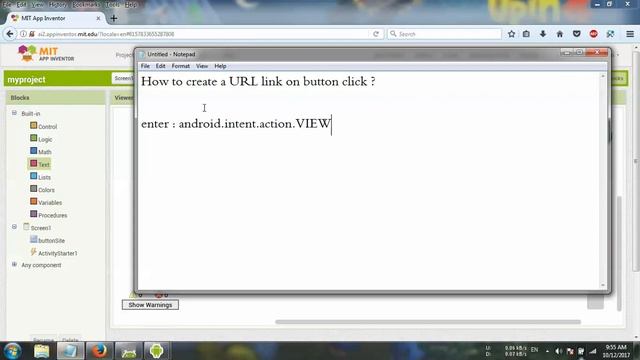Open the Procedures blocks drawer
Image resolution: width=640 pixels, height=360 pixels.
[48, 215]
